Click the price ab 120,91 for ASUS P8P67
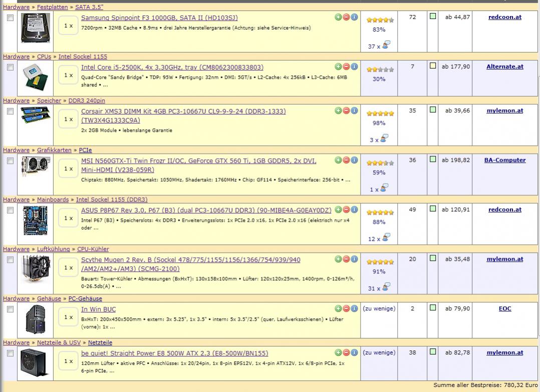 456,210
